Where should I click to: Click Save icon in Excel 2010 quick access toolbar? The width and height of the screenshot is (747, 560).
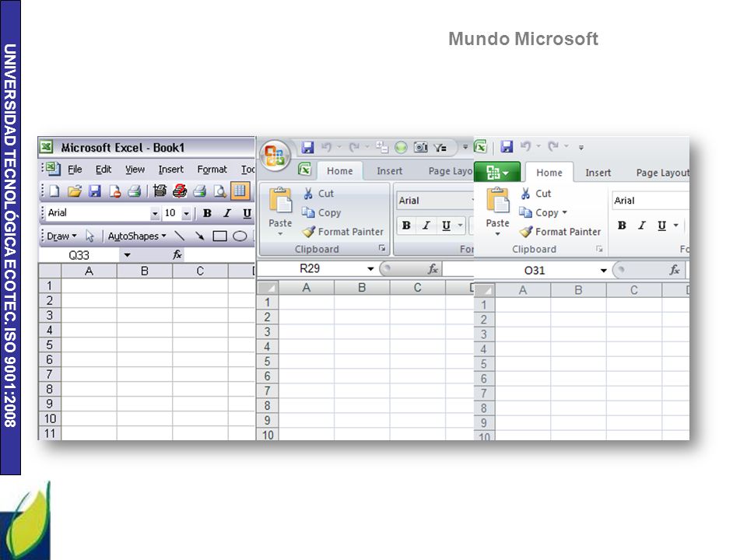pos(507,147)
